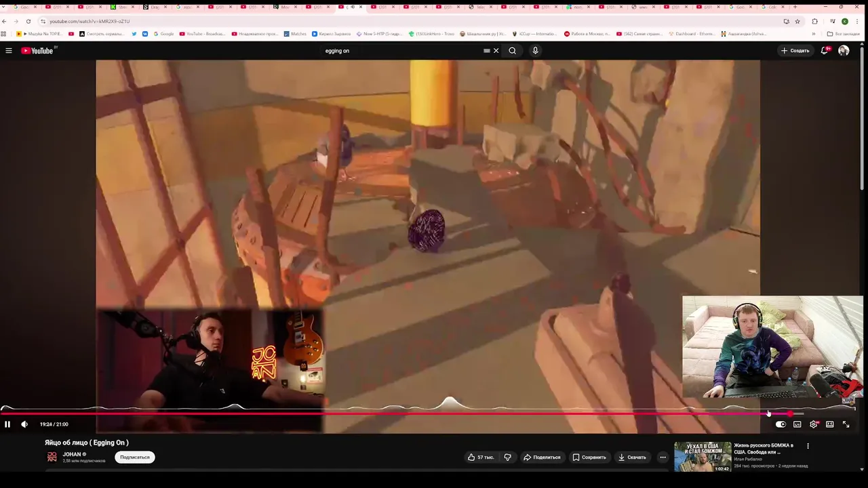Viewport: 868px width, 488px height.
Task: Open the VK bookmark icon
Action: pyautogui.click(x=145, y=34)
